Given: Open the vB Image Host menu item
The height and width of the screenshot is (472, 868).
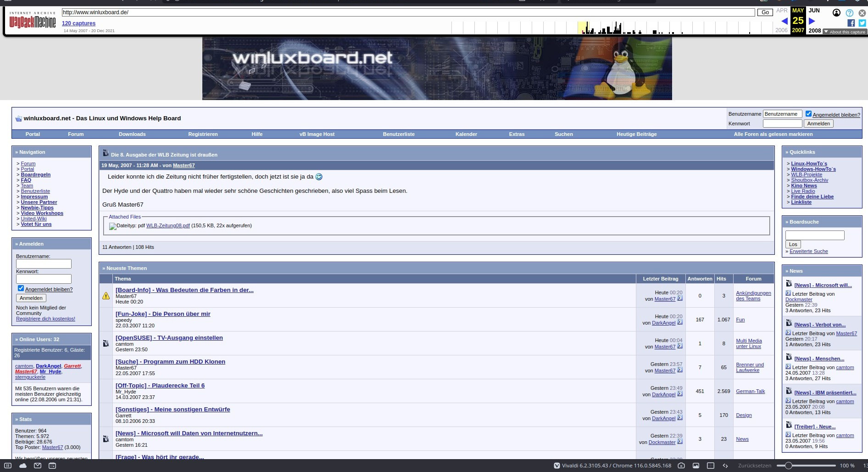Looking at the screenshot, I should tap(317, 134).
